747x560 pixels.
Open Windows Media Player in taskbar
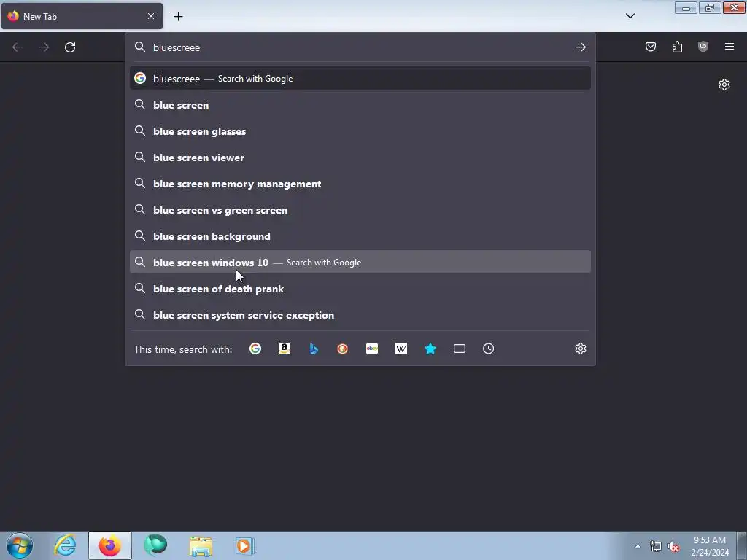[x=245, y=545]
